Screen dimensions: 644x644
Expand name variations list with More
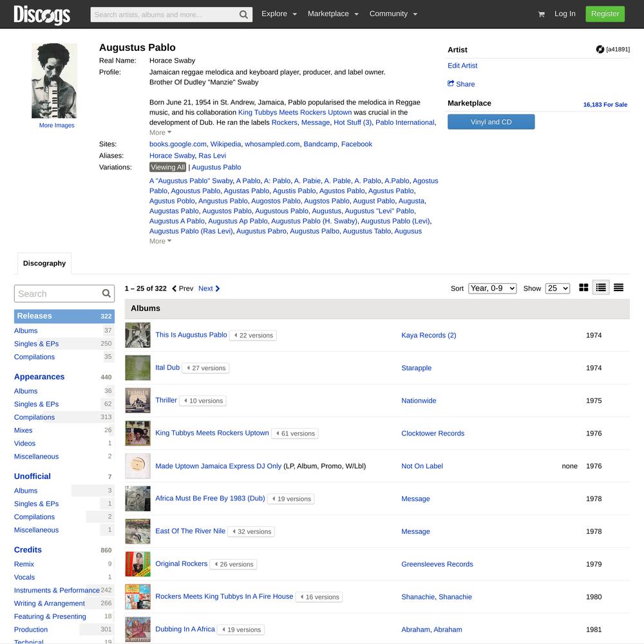160,241
